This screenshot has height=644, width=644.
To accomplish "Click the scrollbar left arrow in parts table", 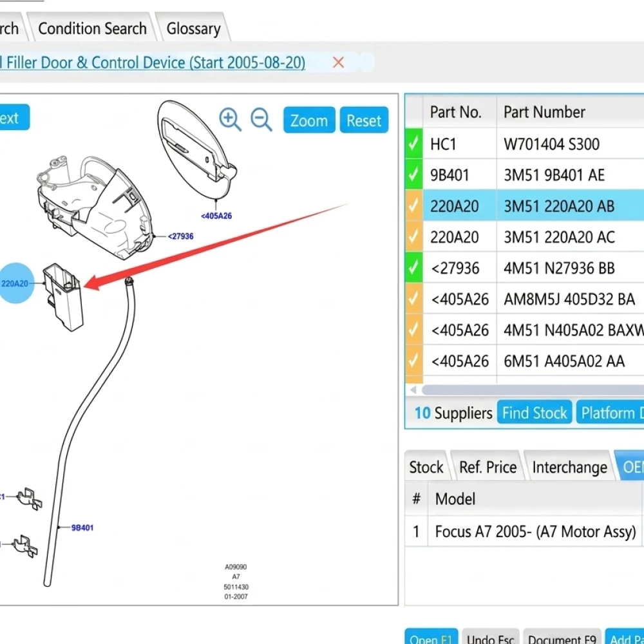I will point(413,390).
